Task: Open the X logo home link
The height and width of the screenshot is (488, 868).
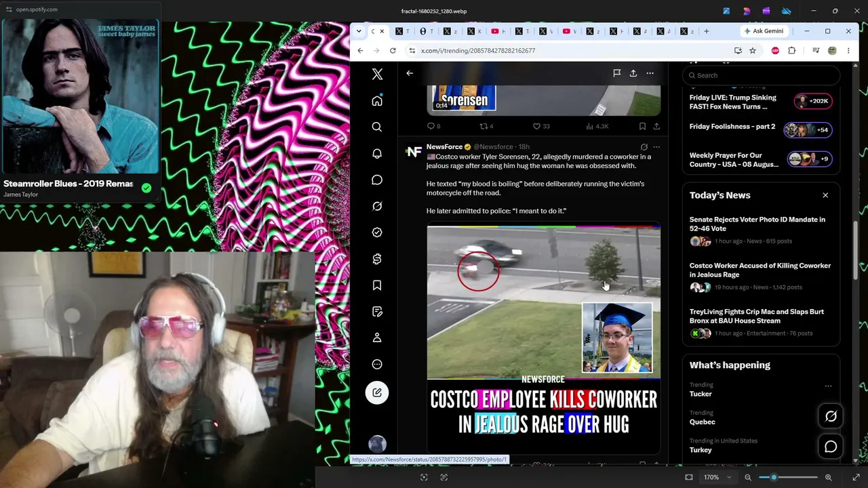Action: (377, 75)
